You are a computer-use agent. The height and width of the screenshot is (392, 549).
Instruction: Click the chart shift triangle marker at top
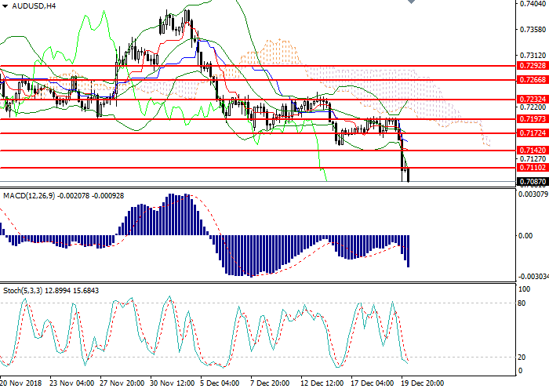412,4
